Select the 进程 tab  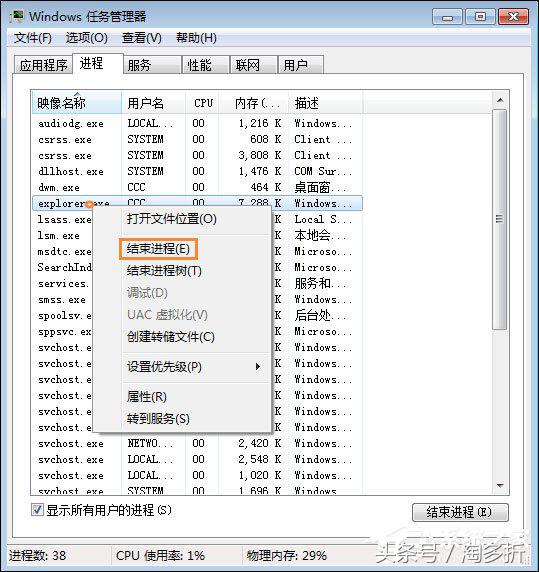tap(98, 64)
